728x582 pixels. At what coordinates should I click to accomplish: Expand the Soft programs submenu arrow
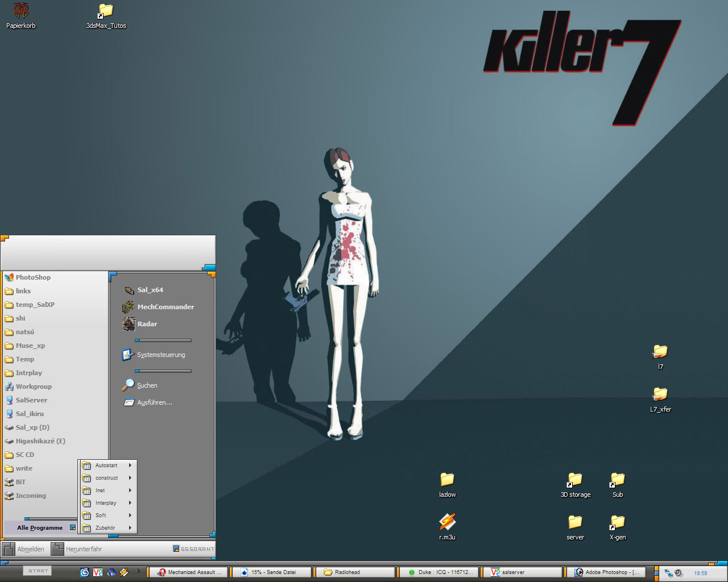(x=130, y=516)
